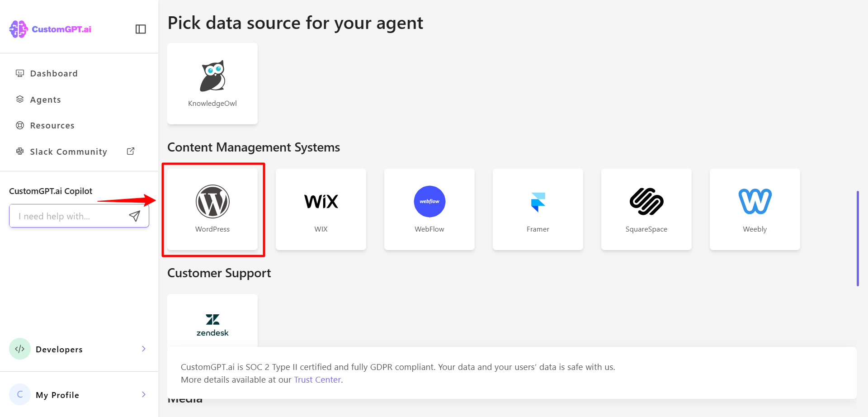Select the 'WebFlow' card label
This screenshot has height=417, width=868.
point(429,229)
